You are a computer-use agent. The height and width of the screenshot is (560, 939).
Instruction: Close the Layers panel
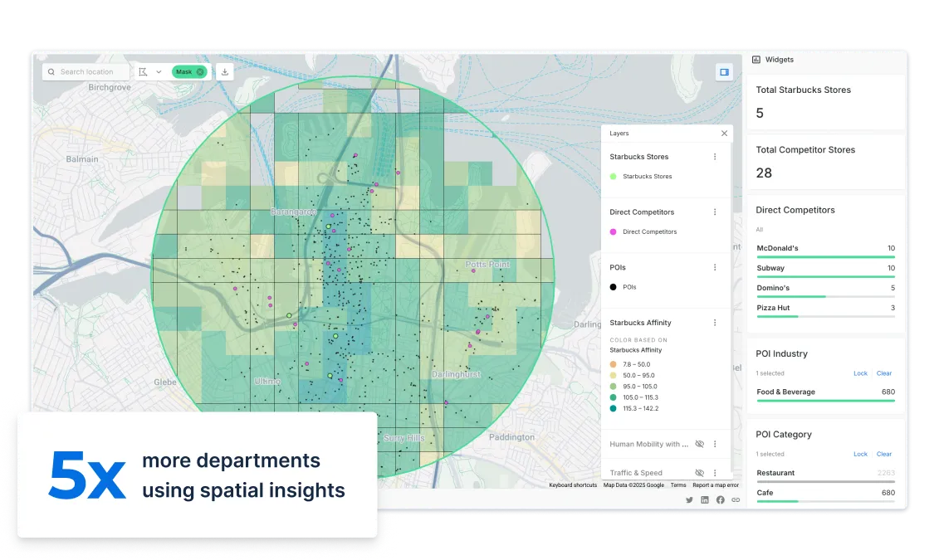tap(724, 133)
